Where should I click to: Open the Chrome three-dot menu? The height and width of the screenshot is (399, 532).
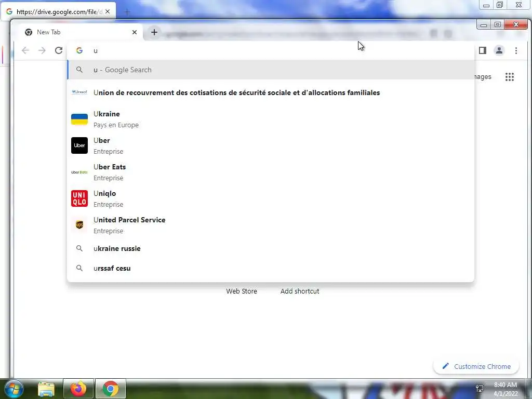(516, 50)
